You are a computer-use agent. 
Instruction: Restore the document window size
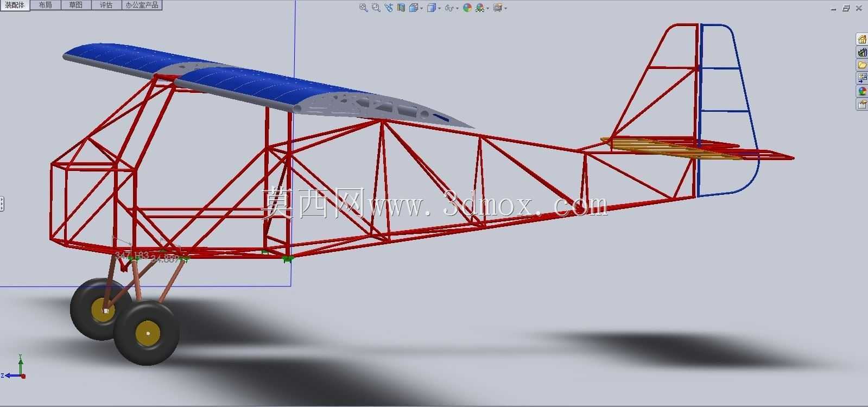(846, 8)
